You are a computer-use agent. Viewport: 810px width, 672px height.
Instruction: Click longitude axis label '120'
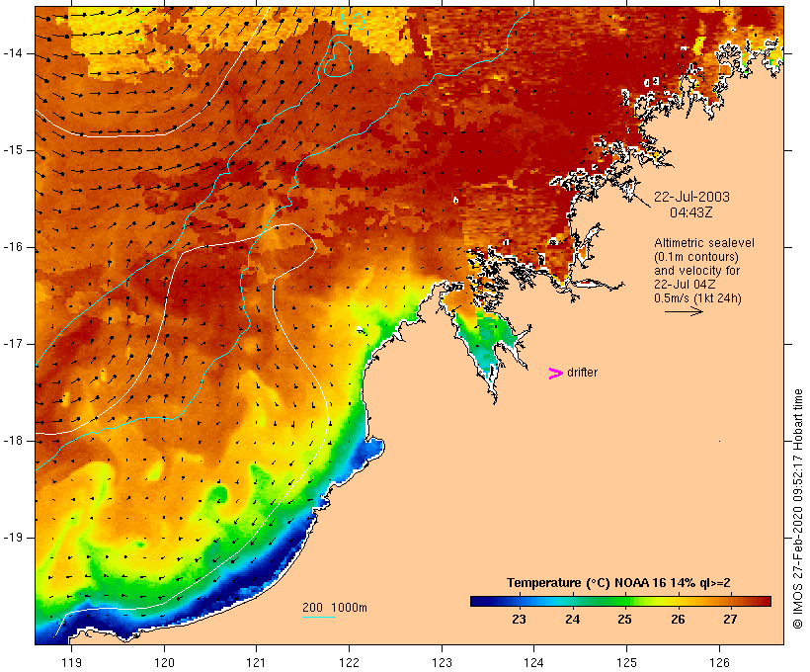(164, 662)
